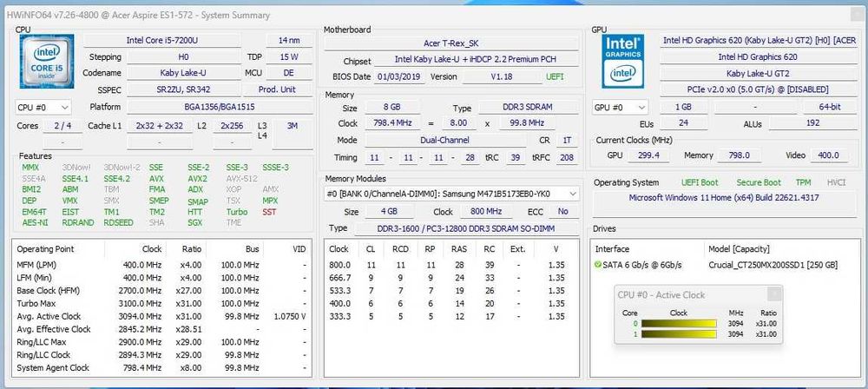The width and height of the screenshot is (868, 389).
Task: Click the Turbo feature flag
Action: (x=236, y=212)
